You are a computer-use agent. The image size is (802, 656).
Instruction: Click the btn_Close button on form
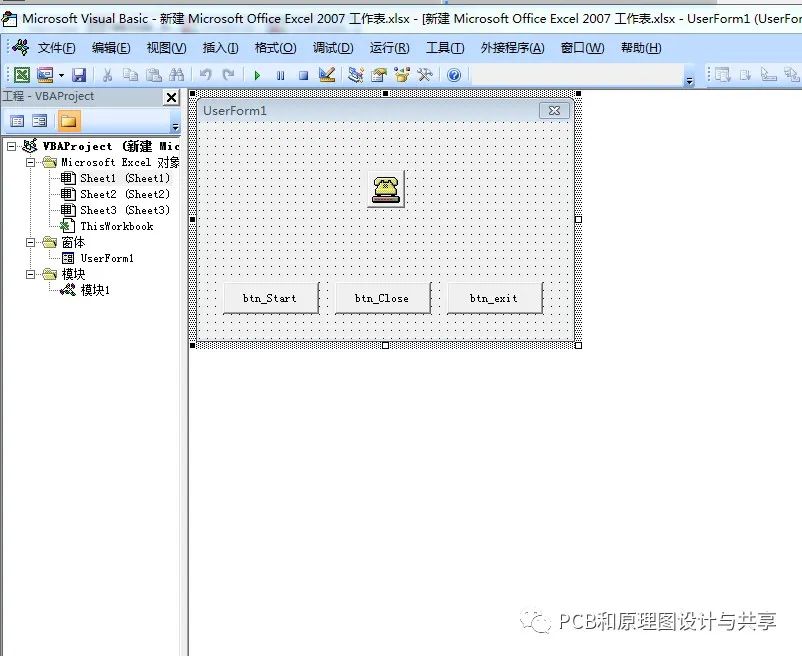(x=383, y=298)
